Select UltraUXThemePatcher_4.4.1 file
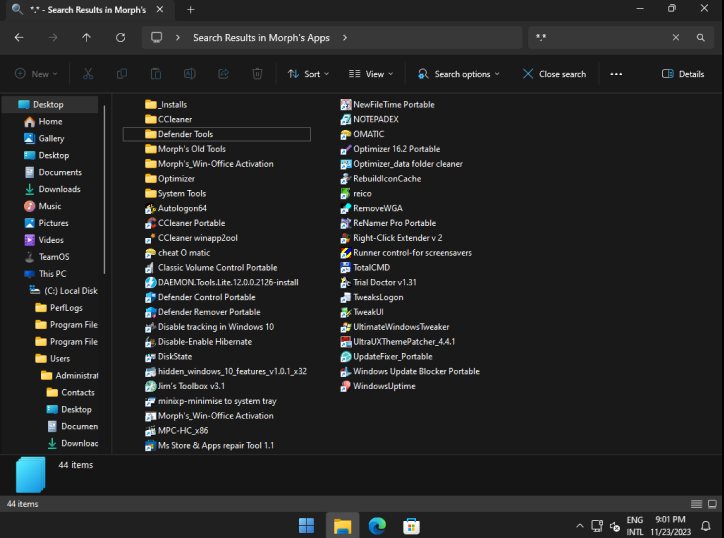This screenshot has height=538, width=724. [x=398, y=342]
